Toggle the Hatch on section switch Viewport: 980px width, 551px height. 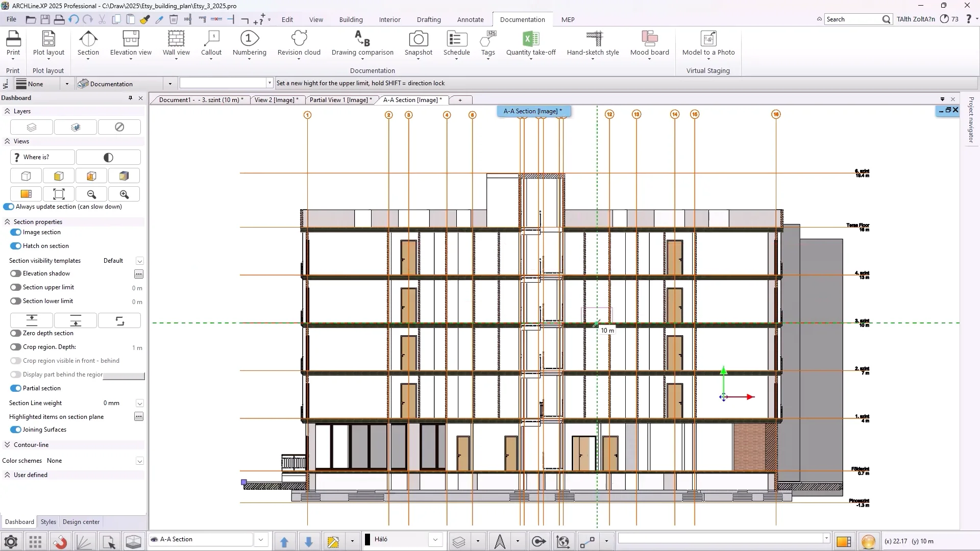point(16,246)
